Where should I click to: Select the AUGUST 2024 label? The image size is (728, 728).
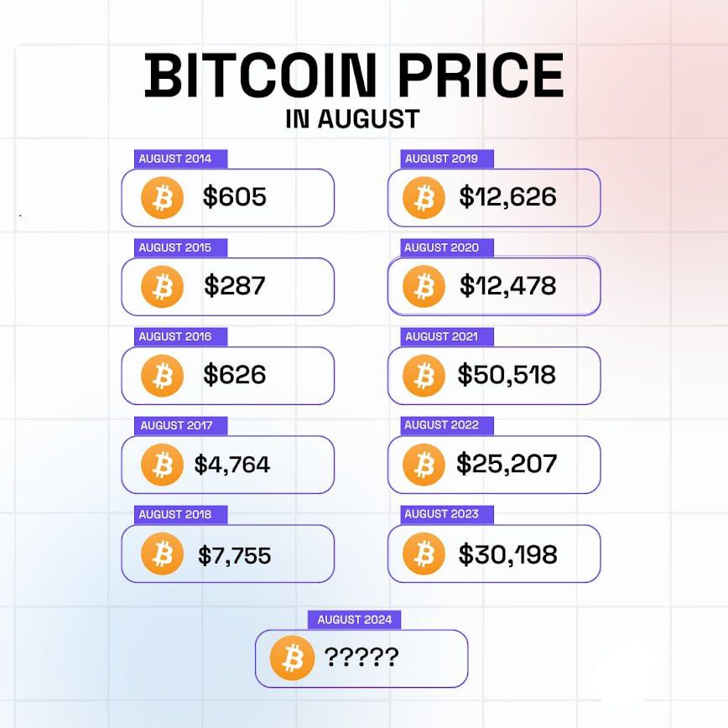(354, 620)
